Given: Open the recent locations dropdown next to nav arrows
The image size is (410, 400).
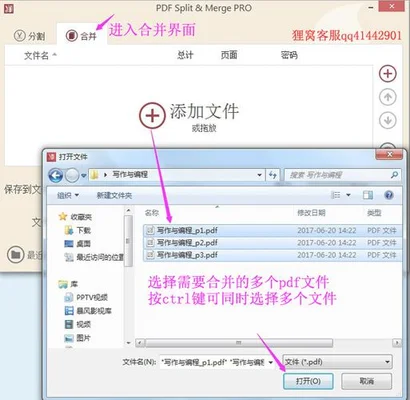Looking at the screenshot, I should 83,175.
